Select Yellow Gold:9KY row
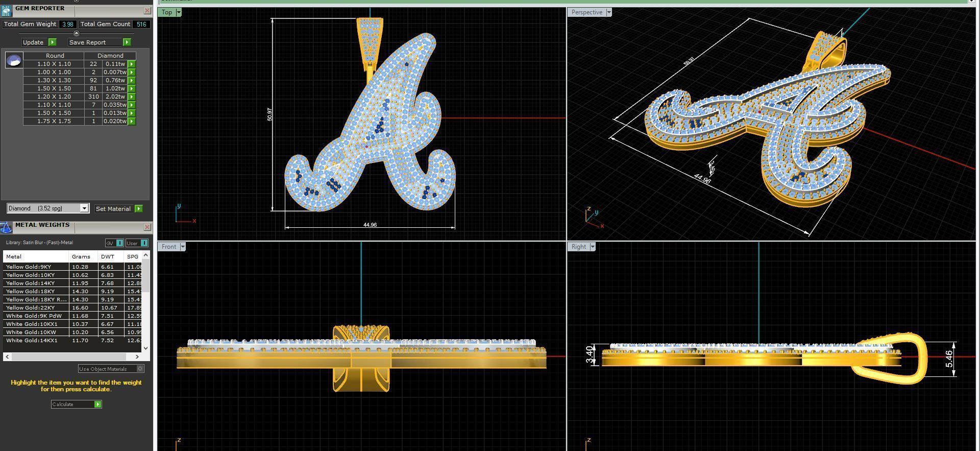 click(72, 267)
